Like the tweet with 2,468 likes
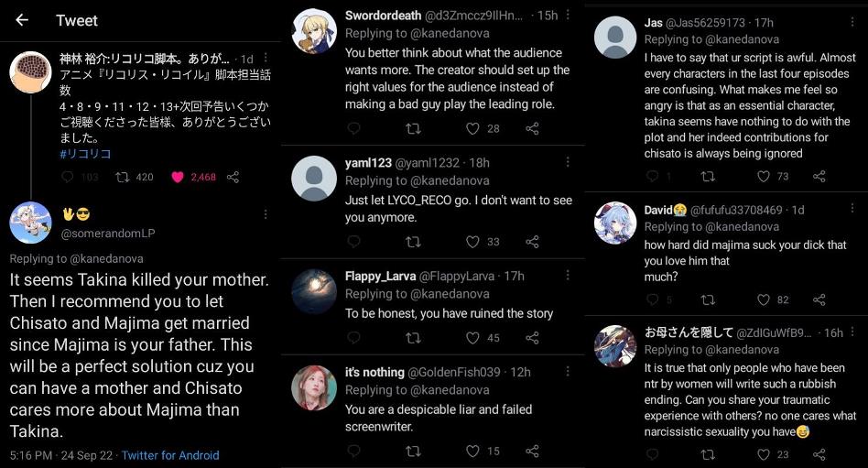The height and width of the screenshot is (468, 868). pyautogui.click(x=178, y=177)
